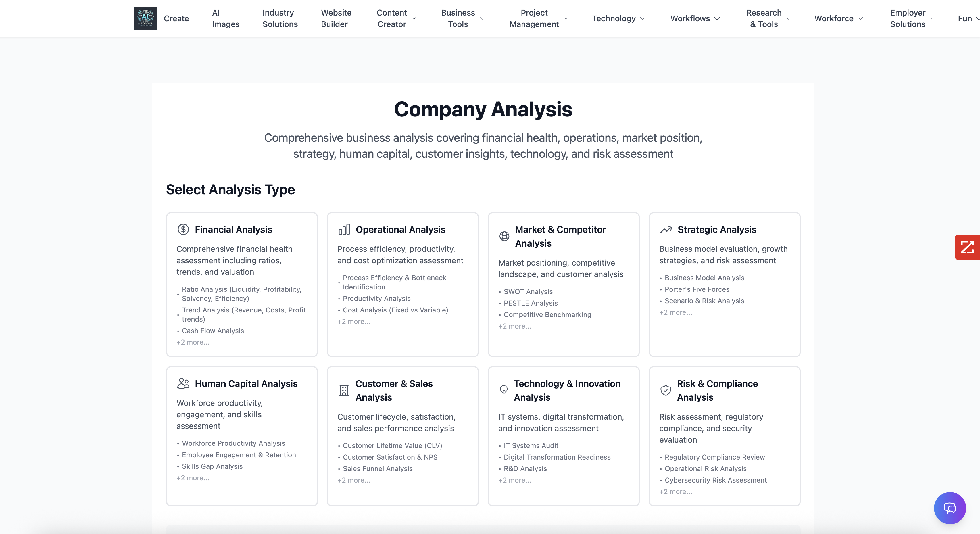Viewport: 980px width, 534px height.
Task: Click the Create nav link
Action: click(176, 18)
